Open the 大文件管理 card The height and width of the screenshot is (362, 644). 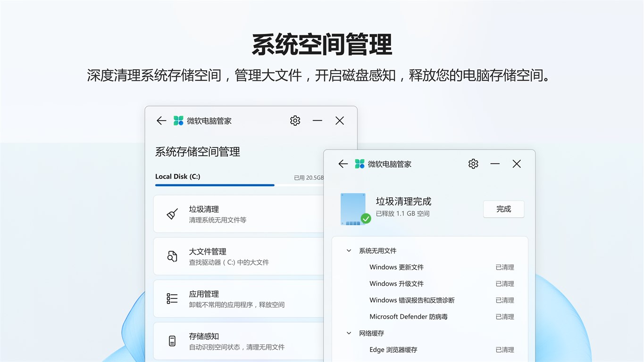pyautogui.click(x=239, y=256)
